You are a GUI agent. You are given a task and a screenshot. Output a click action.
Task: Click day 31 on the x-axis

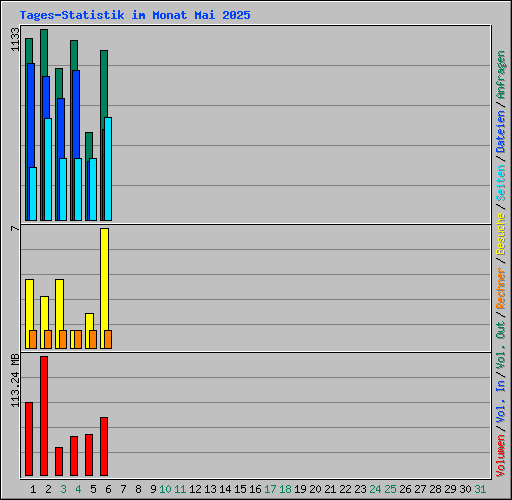[480, 489]
